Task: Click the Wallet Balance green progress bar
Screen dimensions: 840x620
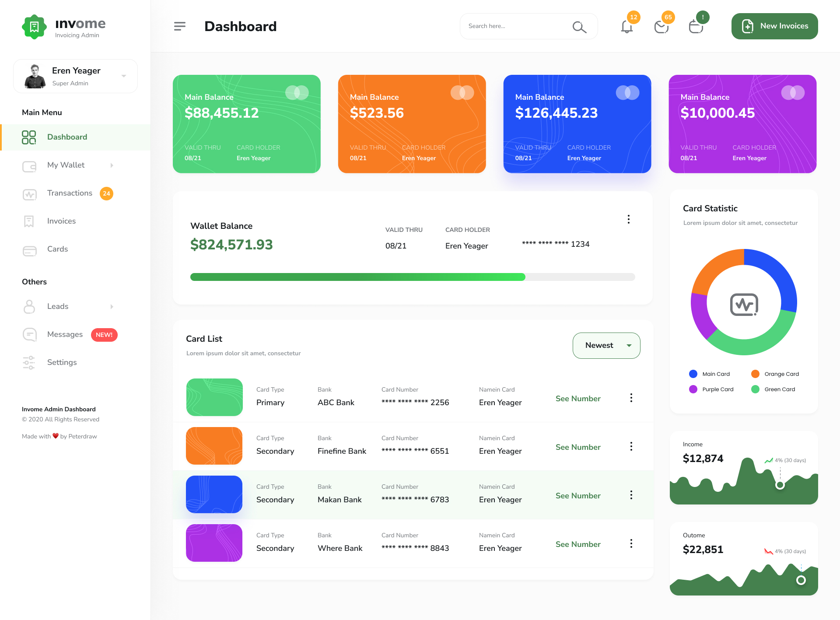Action: (357, 277)
